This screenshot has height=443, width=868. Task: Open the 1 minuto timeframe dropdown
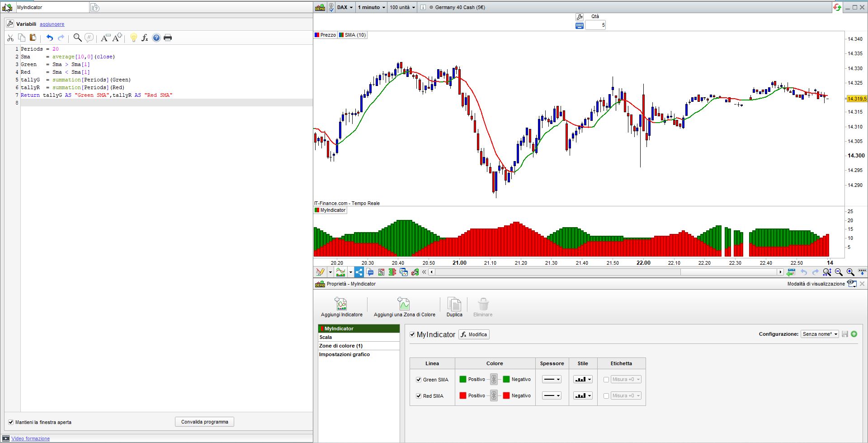pos(371,7)
